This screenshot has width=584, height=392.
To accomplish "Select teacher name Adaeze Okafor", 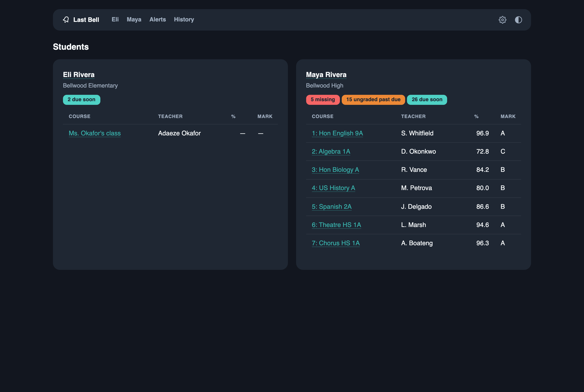I will (x=179, y=133).
